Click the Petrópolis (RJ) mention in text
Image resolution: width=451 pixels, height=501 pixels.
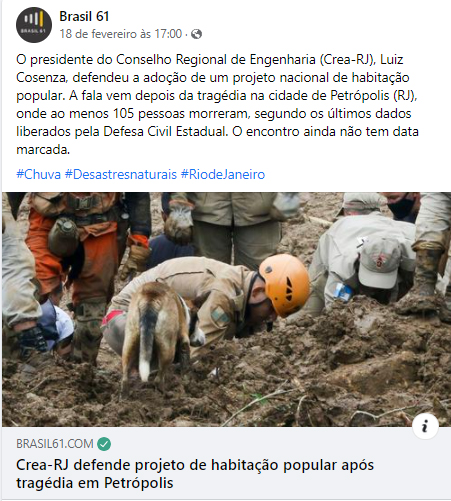374,96
